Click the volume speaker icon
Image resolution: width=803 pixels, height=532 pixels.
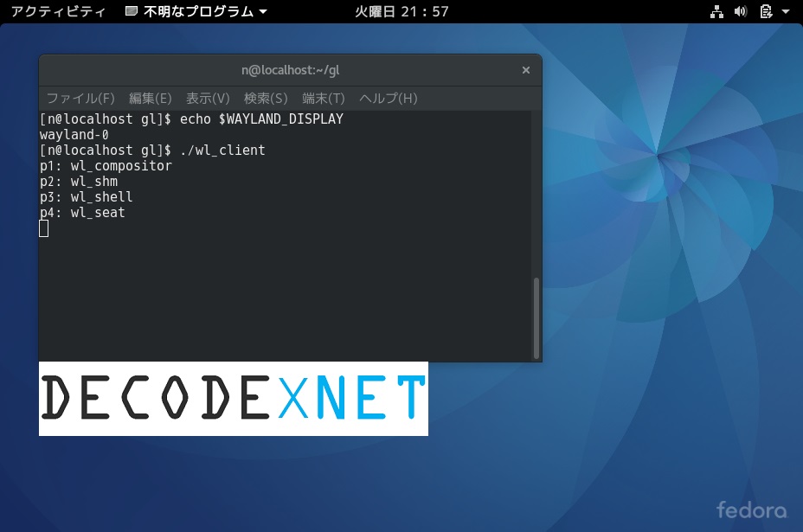pos(741,11)
